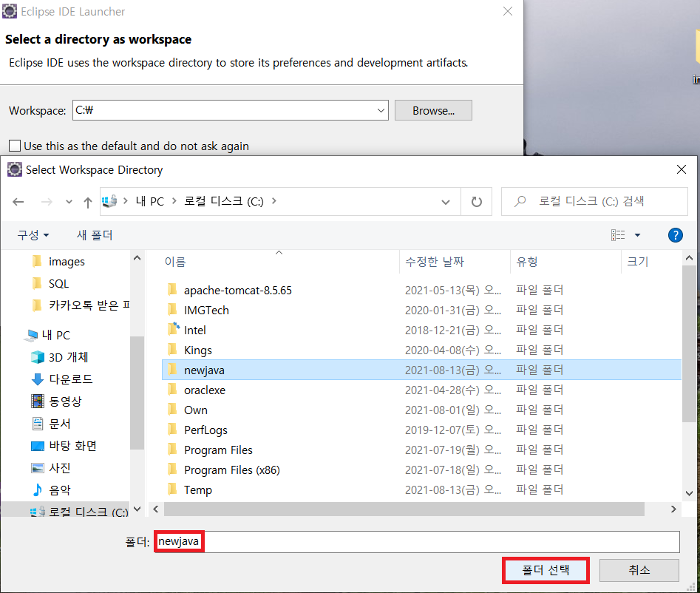Click the 내 PC breadcrumb in the address bar

(x=149, y=201)
